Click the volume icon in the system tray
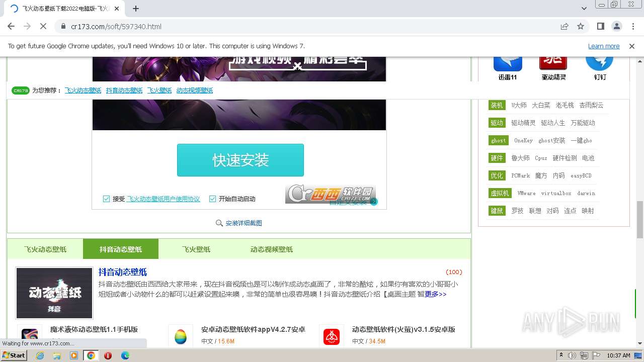The height and width of the screenshot is (362, 644). (572, 355)
